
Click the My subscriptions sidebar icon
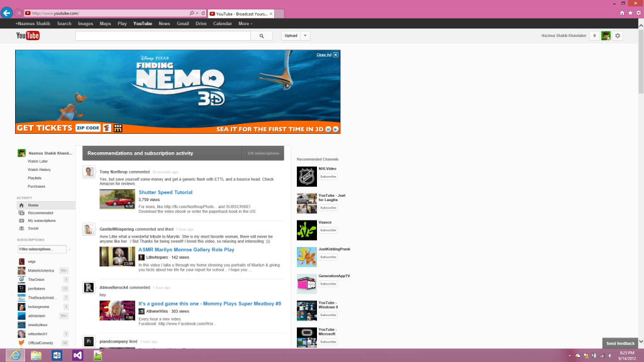pos(21,221)
